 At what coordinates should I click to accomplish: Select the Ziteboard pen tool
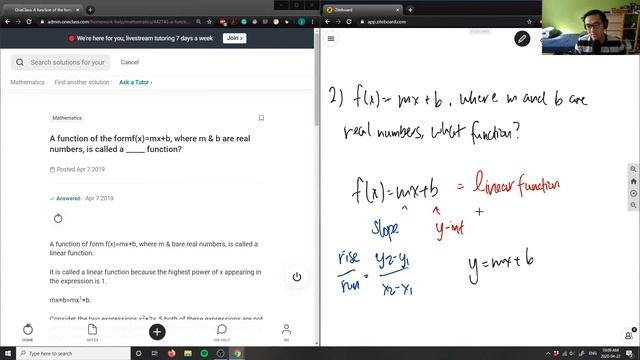tap(522, 39)
